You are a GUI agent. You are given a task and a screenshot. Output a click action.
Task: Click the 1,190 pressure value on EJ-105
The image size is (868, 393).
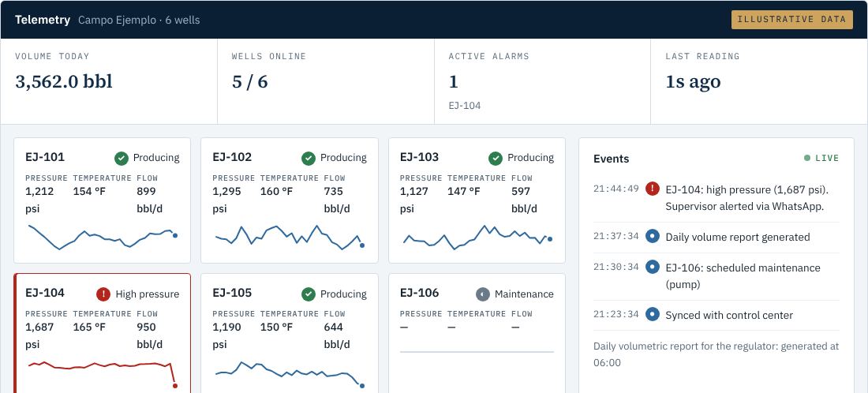(x=227, y=327)
